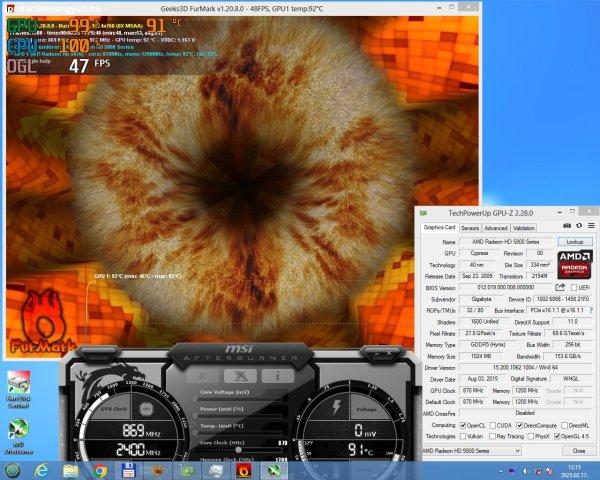600x480 pixels.
Task: Click the 869 MHz readout in Afterburner
Action: click(x=140, y=431)
